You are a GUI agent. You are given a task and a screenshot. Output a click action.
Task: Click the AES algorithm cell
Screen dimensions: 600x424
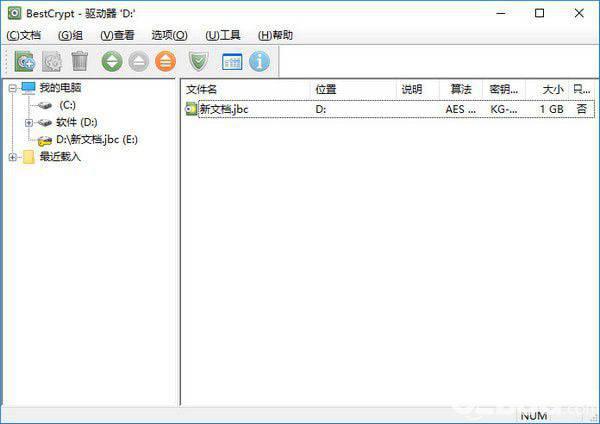[x=460, y=109]
